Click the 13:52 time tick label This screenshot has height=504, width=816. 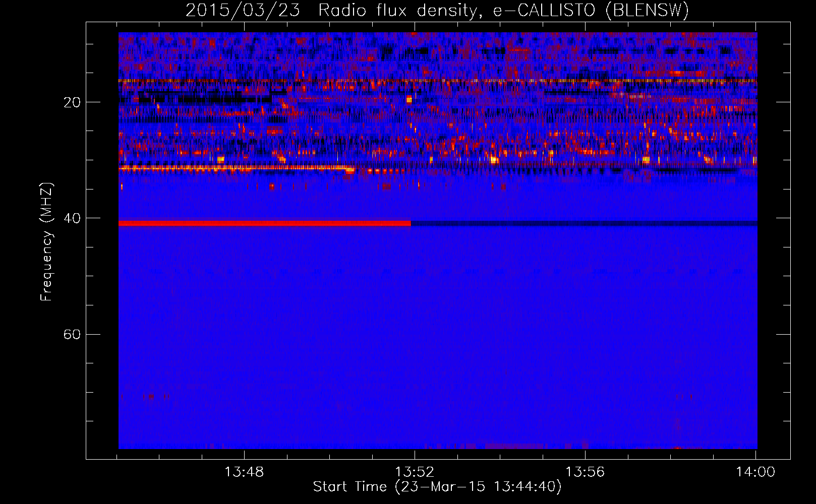415,472
